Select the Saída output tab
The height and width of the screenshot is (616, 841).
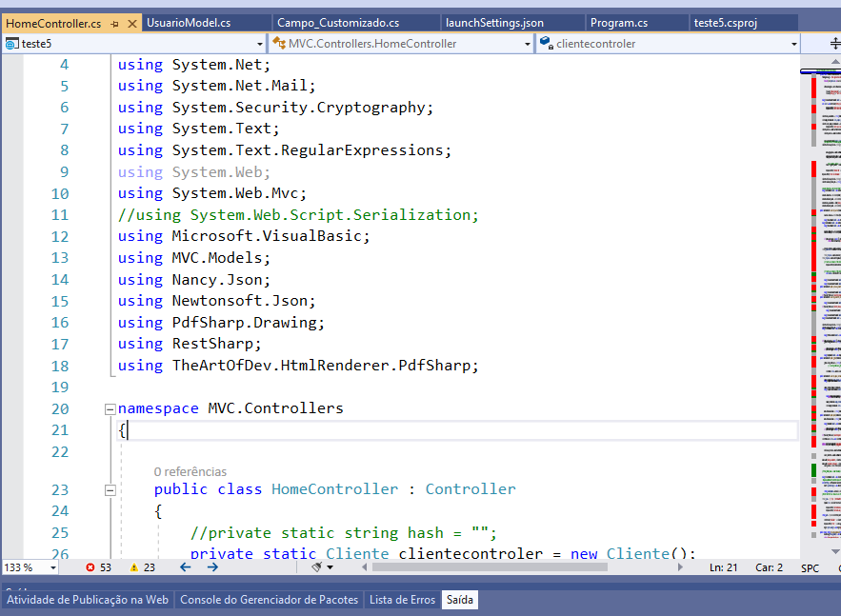coord(460,600)
